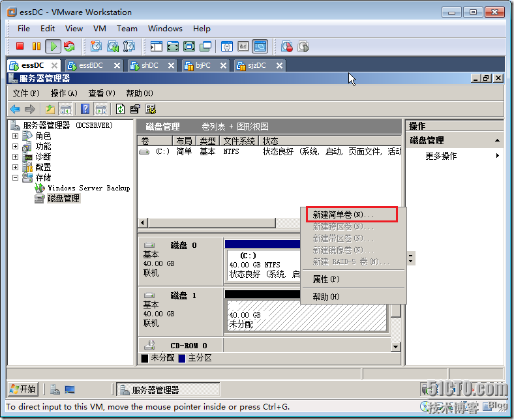Screen dimensions: 514x420
Task: Click the Appliance view toolbar icon
Action: point(243,46)
